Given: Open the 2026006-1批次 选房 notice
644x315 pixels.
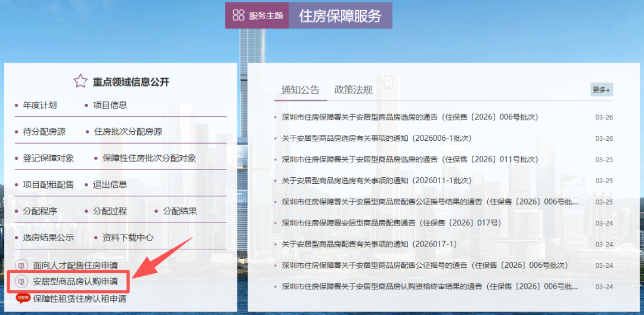Looking at the screenshot, I should tap(376, 138).
